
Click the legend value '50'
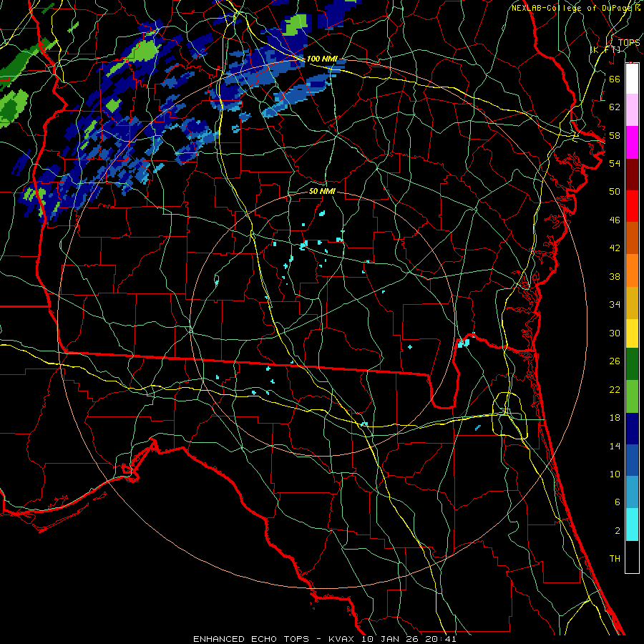coord(615,191)
